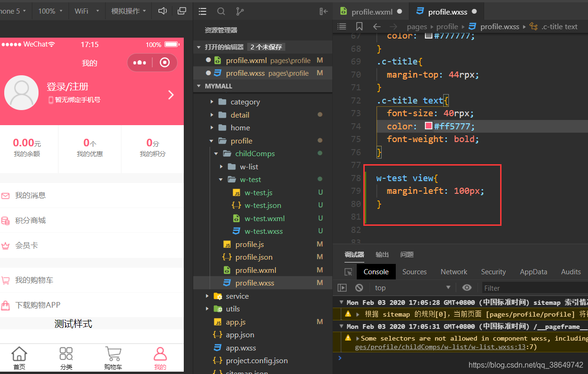
Task: Click the mini program capsule close circle
Action: click(165, 63)
